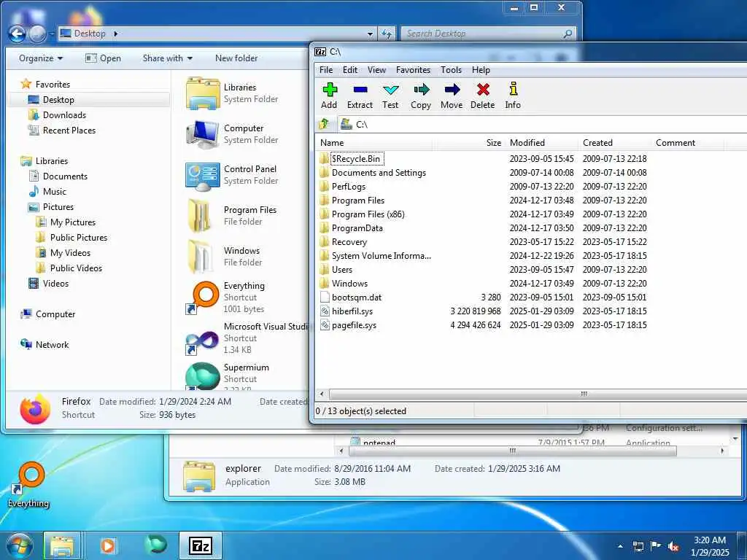The height and width of the screenshot is (560, 747).
Task: Click the Open button in Explorer toolbar
Action: [x=103, y=58]
